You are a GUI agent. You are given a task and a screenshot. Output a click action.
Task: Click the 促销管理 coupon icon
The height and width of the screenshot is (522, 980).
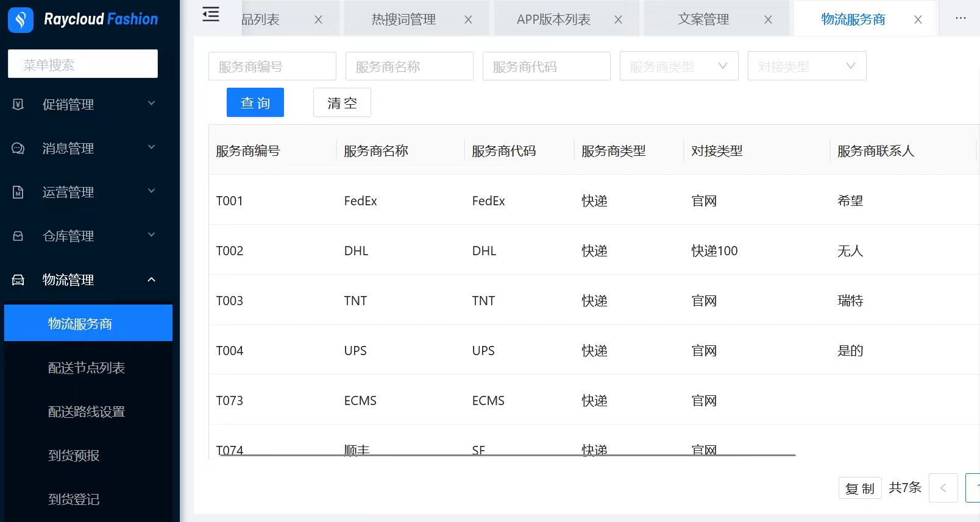[x=18, y=104]
